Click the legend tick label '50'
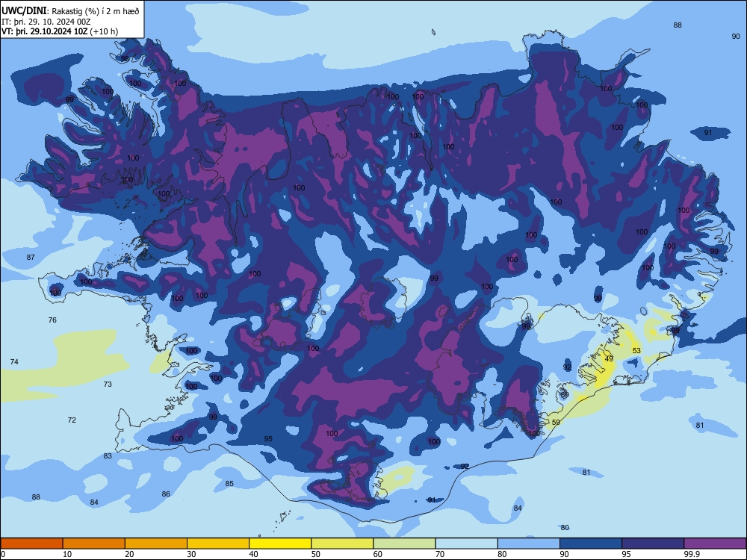 pos(316,554)
